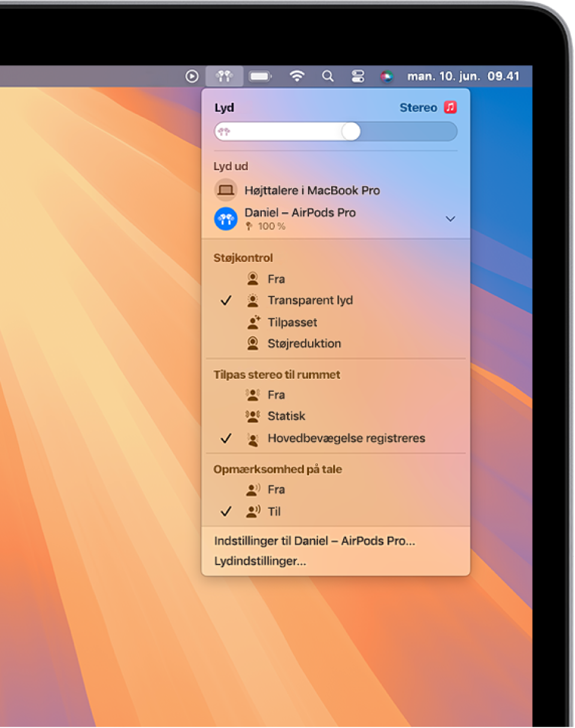Click the Til conversation awareness icon
Viewport: 575px width, 728px height.
(x=254, y=511)
